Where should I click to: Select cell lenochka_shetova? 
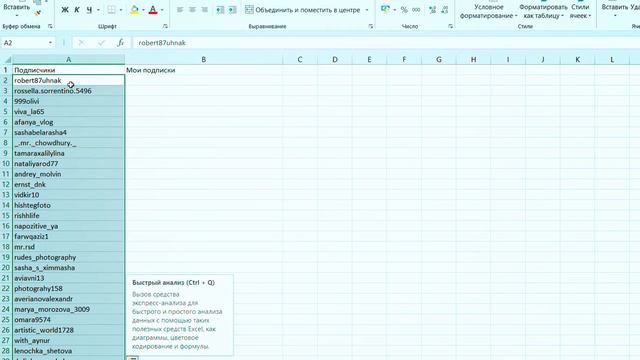pos(68,351)
